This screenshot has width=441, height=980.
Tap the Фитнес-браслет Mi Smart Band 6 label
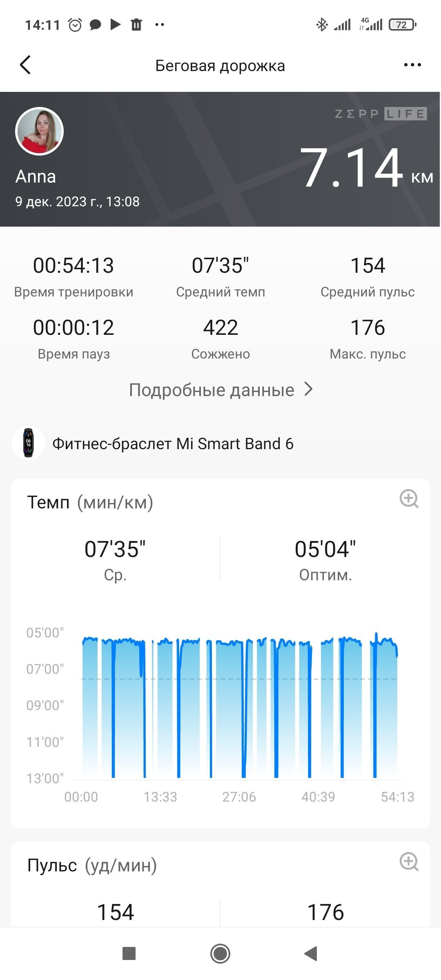[x=173, y=443]
